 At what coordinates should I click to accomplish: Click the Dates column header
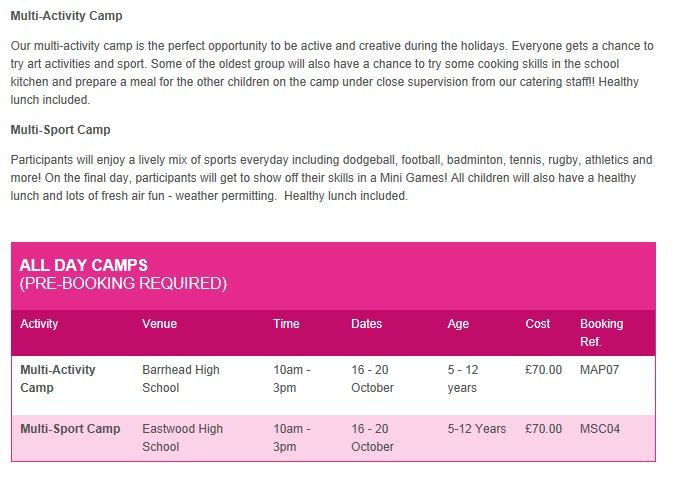point(367,324)
